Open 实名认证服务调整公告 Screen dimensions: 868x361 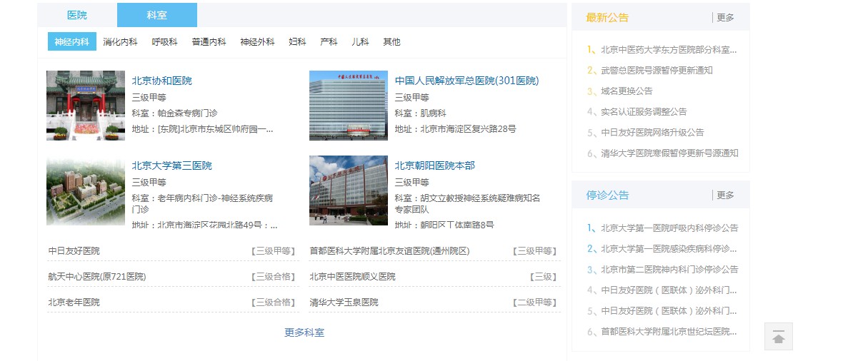click(x=644, y=112)
